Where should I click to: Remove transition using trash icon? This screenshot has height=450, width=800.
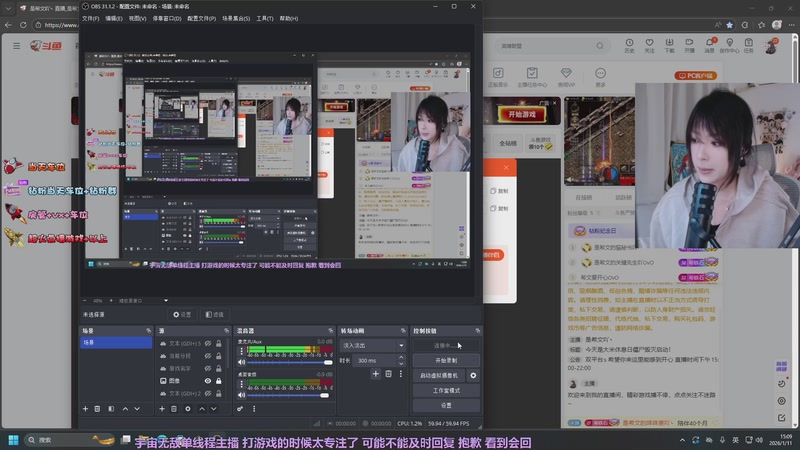pyautogui.click(x=388, y=374)
